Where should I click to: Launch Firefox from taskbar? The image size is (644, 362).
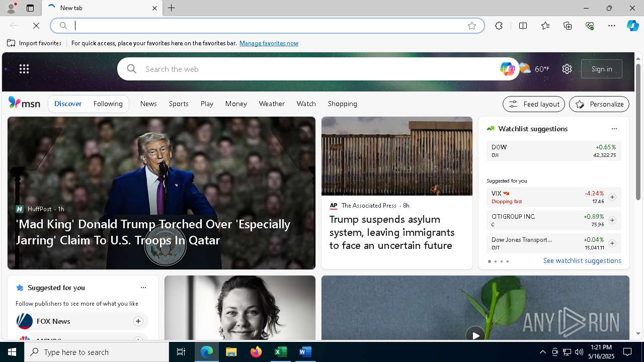pyautogui.click(x=256, y=352)
